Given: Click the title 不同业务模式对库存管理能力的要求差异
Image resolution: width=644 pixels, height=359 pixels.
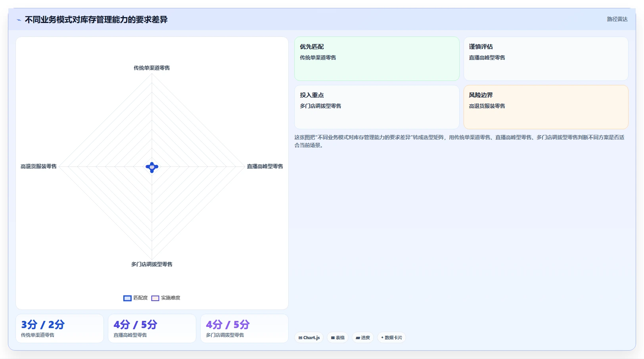Looking at the screenshot, I should tap(96, 19).
